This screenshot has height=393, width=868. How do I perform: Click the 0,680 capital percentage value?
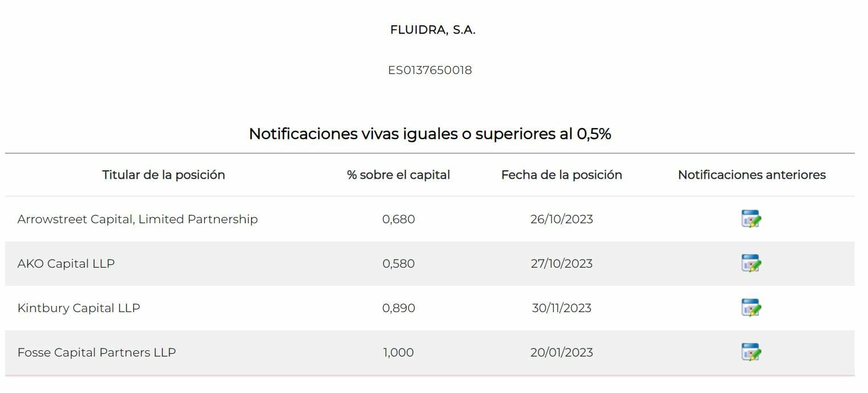(398, 219)
